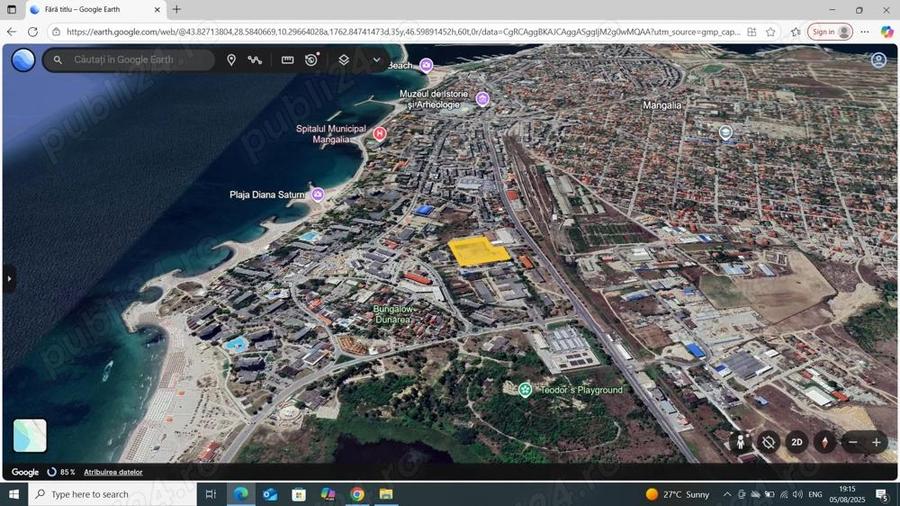The height and width of the screenshot is (506, 900).
Task: Open the clock showing 19:15
Action: 847,494
